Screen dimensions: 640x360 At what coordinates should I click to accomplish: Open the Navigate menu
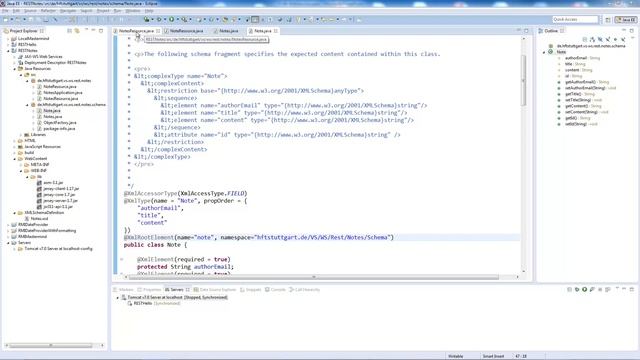click(68, 11)
